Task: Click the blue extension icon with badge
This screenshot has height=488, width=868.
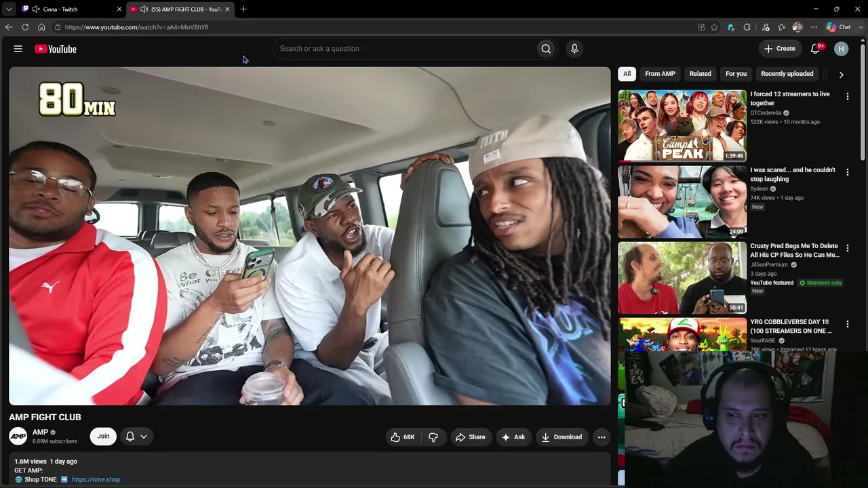Action: click(731, 27)
